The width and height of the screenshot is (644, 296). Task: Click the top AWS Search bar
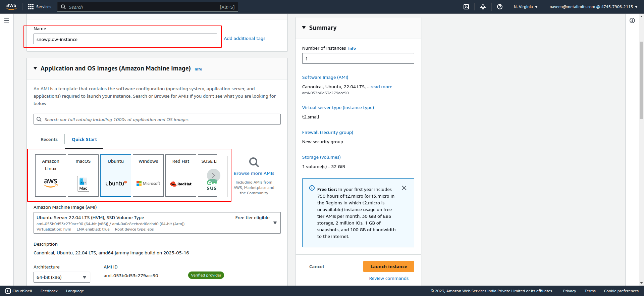148,7
